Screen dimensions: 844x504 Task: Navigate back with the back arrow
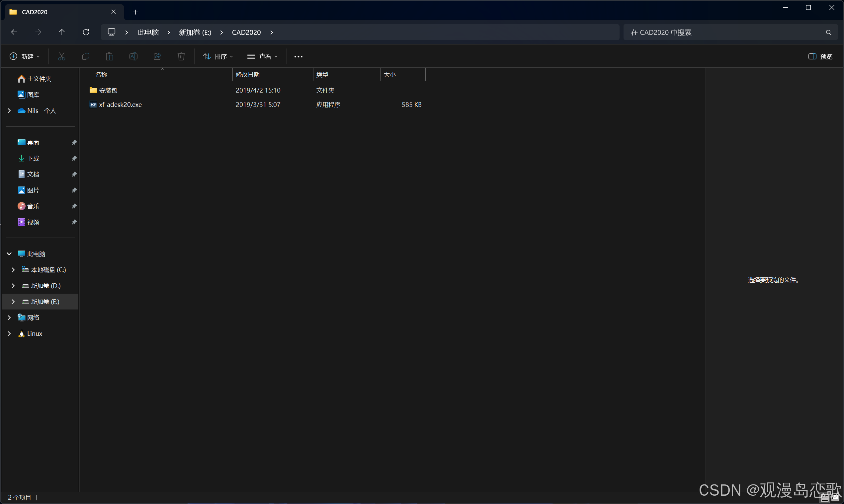click(x=14, y=32)
